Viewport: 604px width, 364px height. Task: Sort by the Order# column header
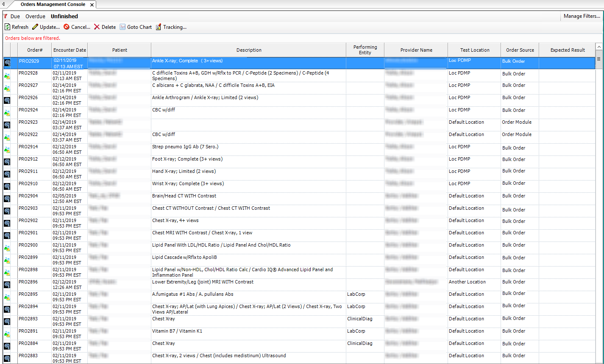tap(35, 50)
